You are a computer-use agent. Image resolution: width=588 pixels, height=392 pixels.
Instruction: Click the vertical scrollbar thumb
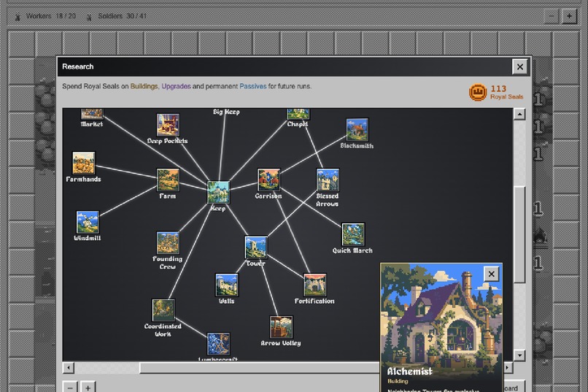(519, 234)
